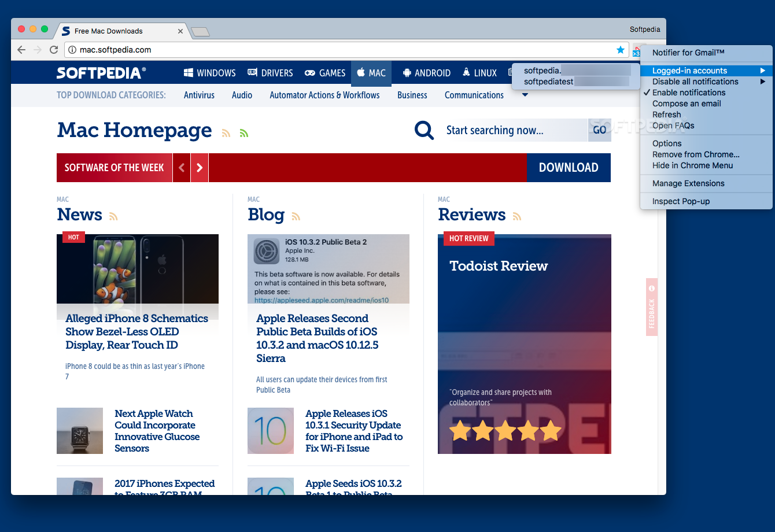Expand more download categories arrow

(x=525, y=95)
